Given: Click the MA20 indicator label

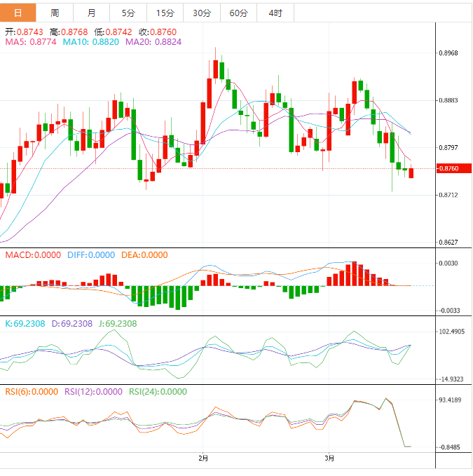Looking at the screenshot, I should 153,42.
